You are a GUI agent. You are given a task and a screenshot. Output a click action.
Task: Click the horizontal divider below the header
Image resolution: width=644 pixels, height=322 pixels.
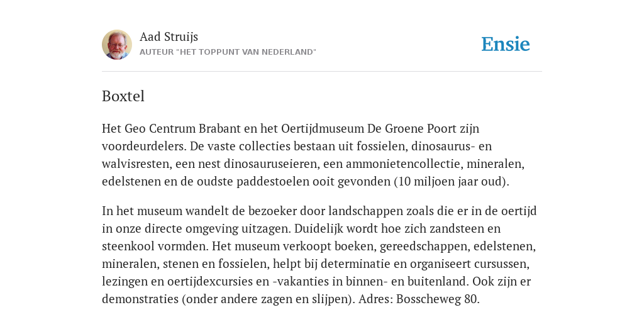tap(322, 72)
